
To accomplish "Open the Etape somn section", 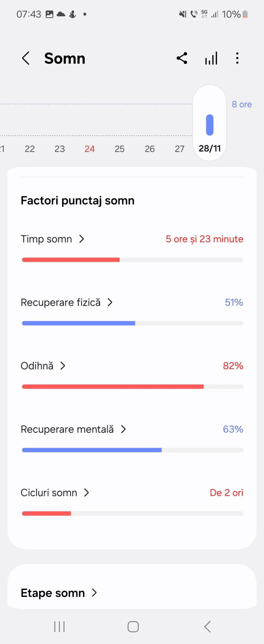I will (x=59, y=593).
